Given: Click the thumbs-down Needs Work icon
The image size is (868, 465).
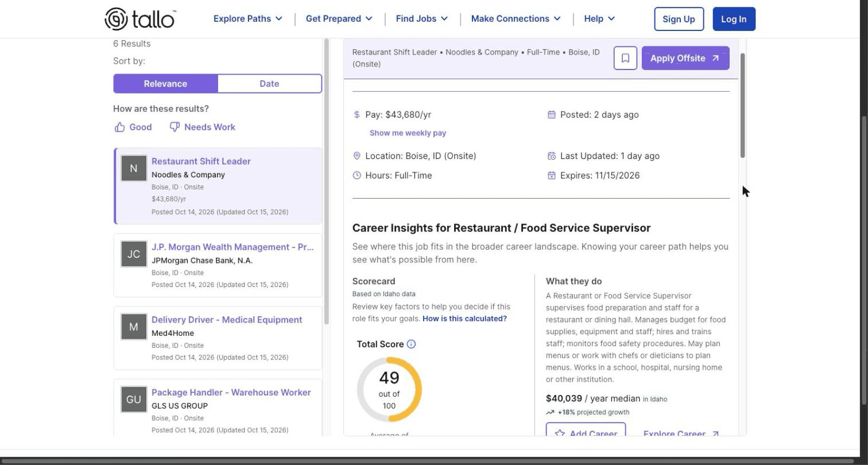Looking at the screenshot, I should coord(175,127).
